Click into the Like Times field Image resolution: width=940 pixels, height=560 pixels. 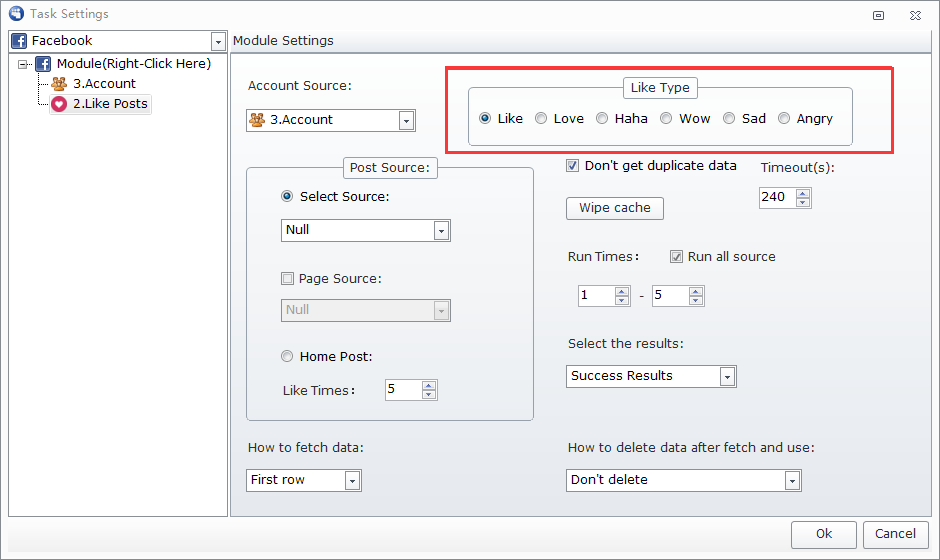[x=403, y=390]
